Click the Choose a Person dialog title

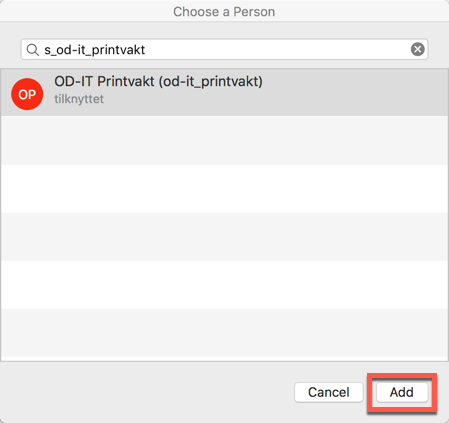[224, 12]
